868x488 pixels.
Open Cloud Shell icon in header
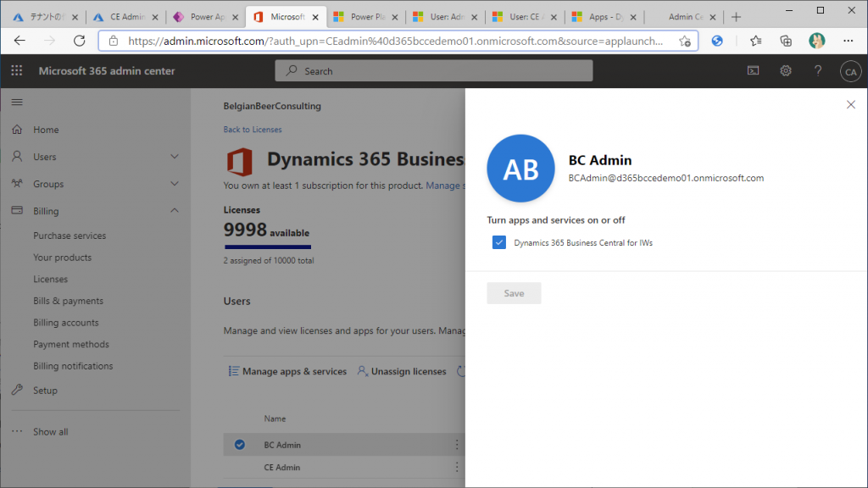[754, 71]
